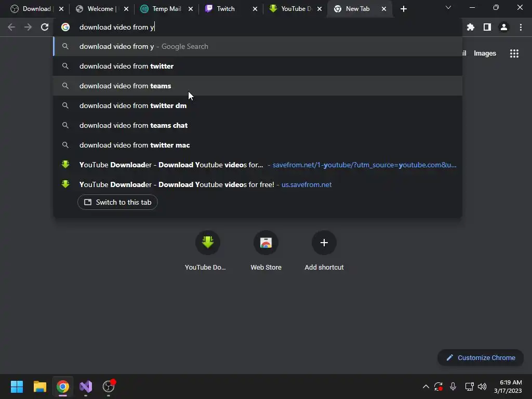Image resolution: width=532 pixels, height=399 pixels.
Task: Open the taskbar clock and date
Action: [x=508, y=387]
